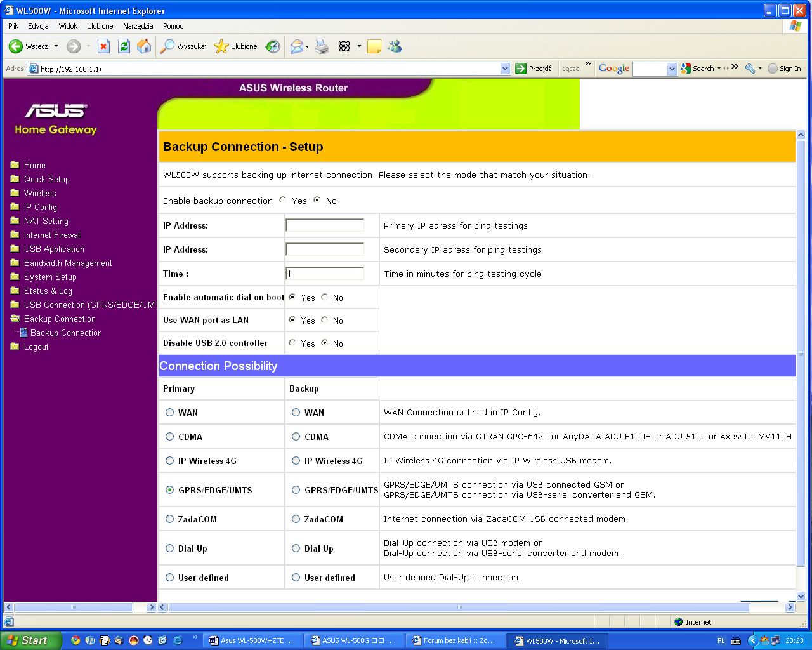Viewport: 812px width, 650px height.
Task: Select No for Use WAN port as LAN
Action: (325, 320)
